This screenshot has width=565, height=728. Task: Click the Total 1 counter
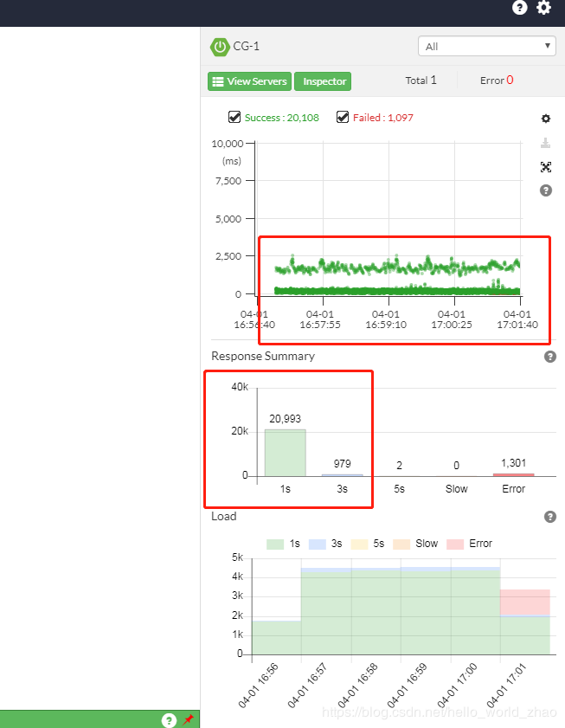(x=421, y=81)
